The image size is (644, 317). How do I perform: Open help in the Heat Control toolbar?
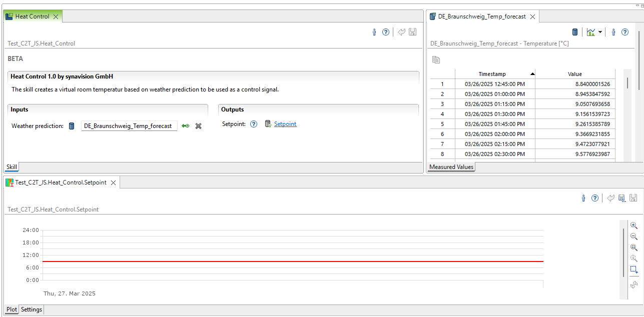tap(386, 32)
